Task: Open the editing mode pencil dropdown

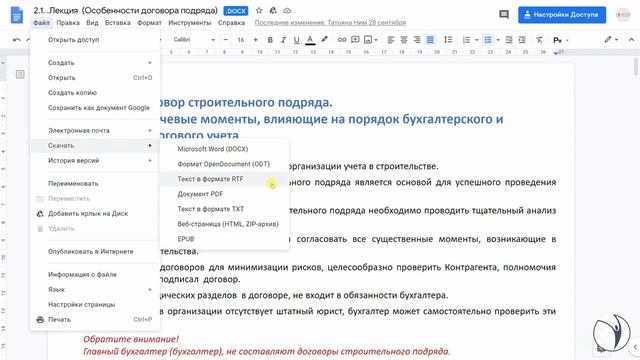Action: (611, 40)
